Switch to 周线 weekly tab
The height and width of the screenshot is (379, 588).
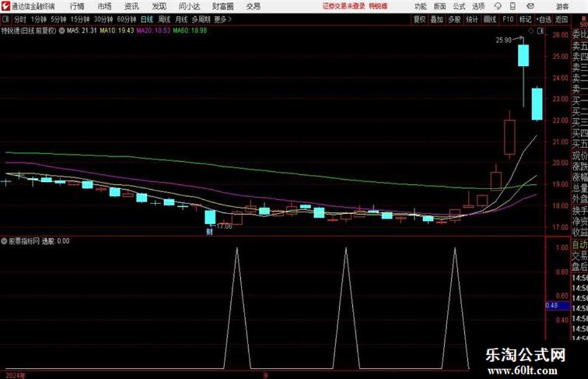(x=164, y=19)
